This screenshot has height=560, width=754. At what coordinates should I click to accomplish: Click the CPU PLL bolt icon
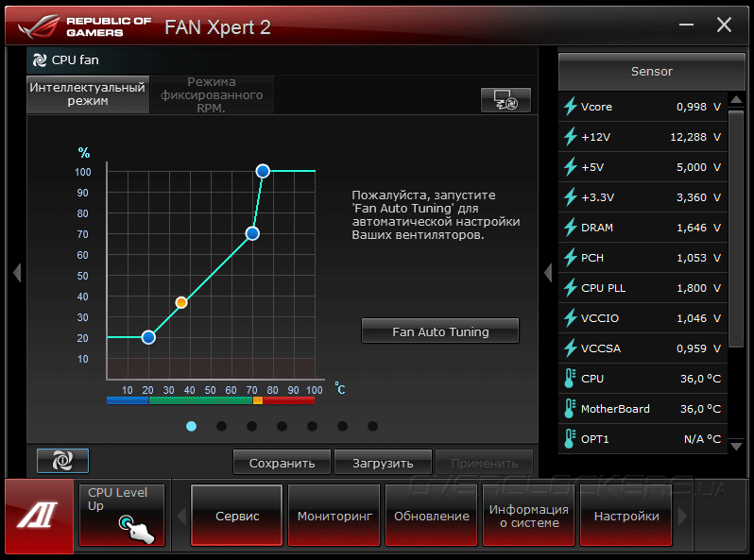(571, 288)
